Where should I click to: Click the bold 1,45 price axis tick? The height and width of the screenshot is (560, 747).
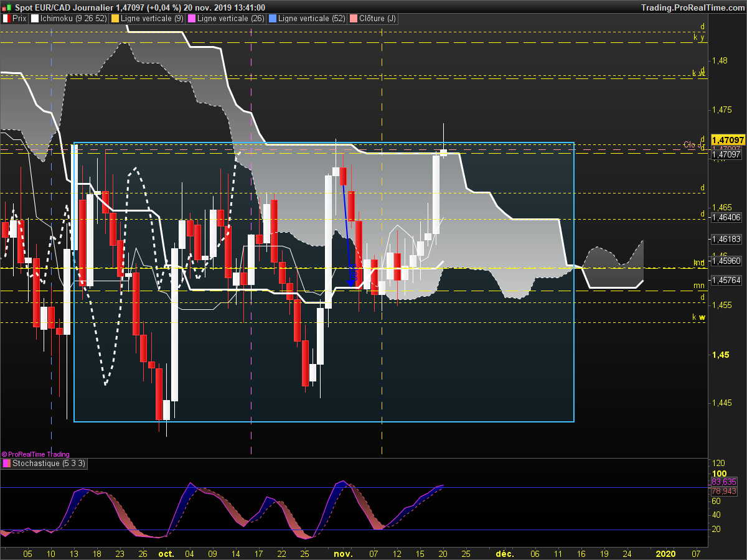pyautogui.click(x=720, y=355)
